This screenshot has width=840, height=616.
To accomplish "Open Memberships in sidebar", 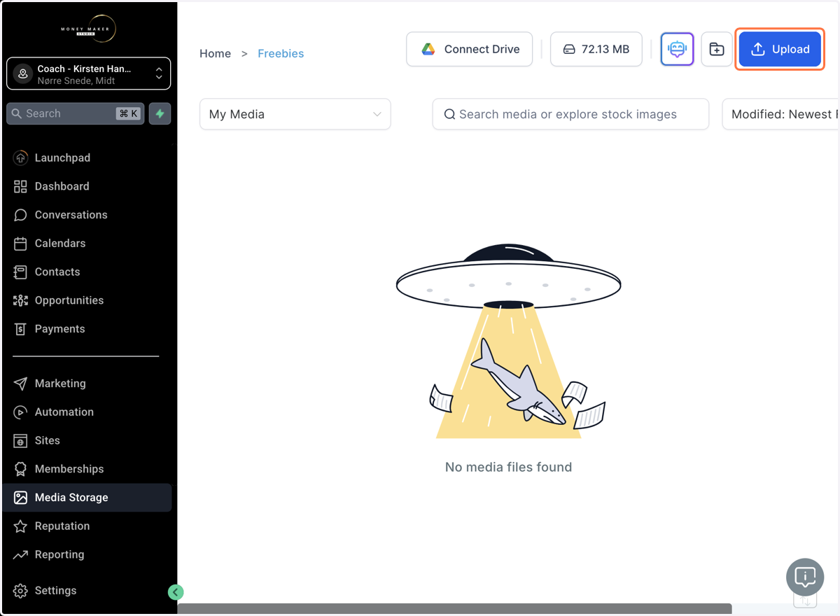I will [87, 469].
